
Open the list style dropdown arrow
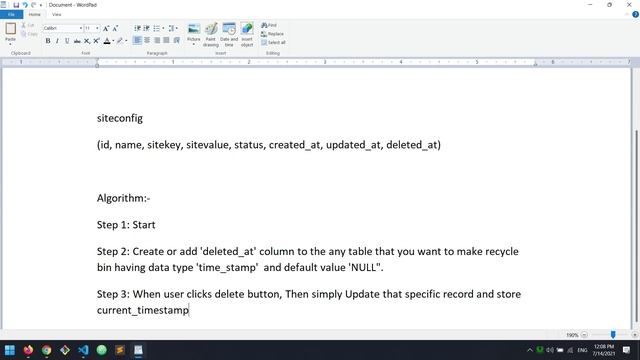tap(163, 28)
